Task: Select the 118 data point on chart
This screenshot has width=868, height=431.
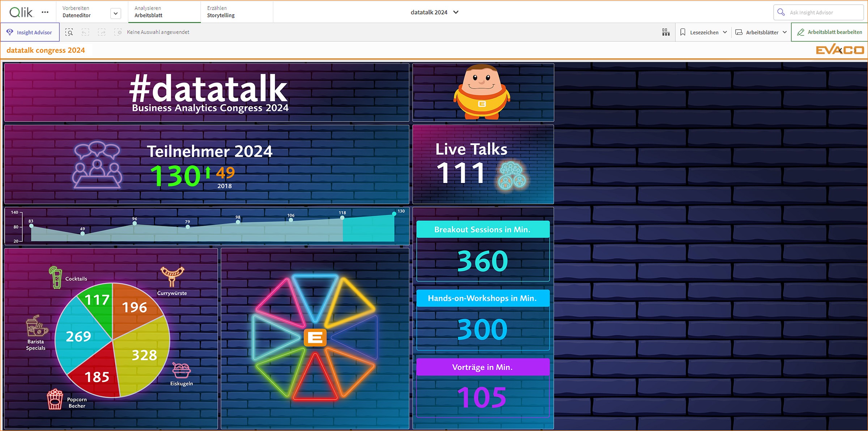Action: [x=342, y=218]
